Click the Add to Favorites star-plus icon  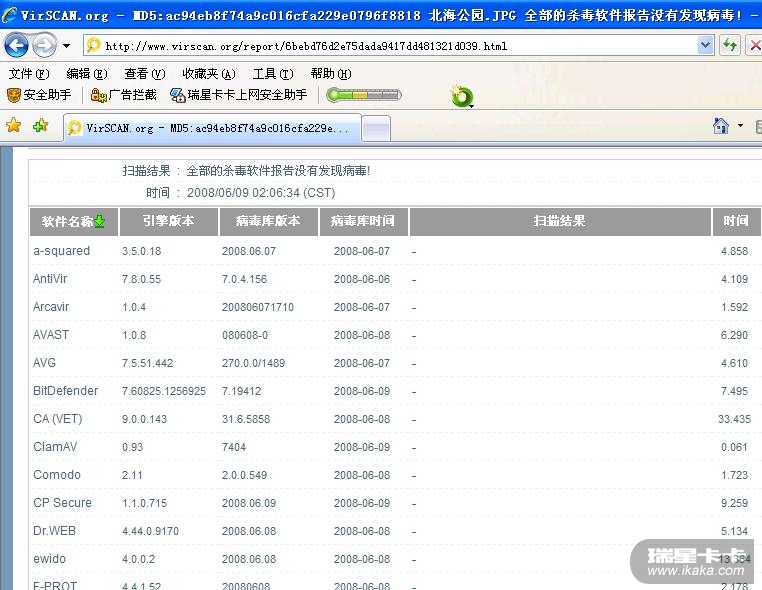(x=40, y=126)
